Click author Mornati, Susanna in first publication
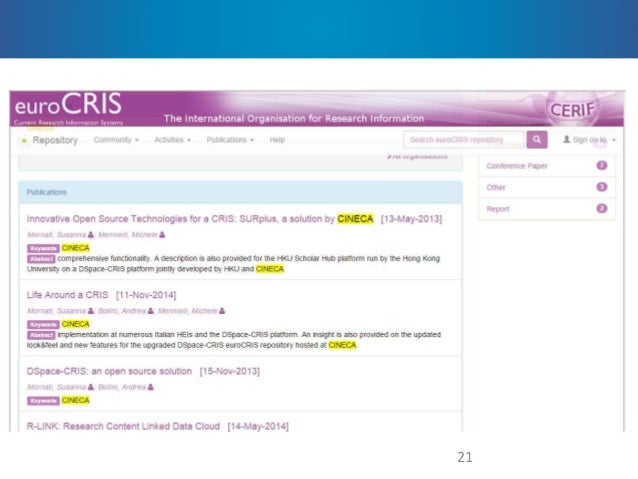The height and width of the screenshot is (479, 638). 57,235
